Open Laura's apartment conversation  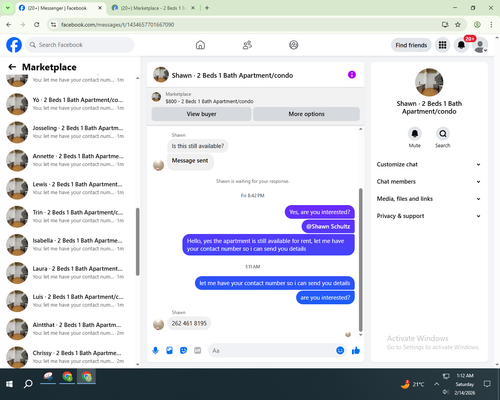(69, 273)
